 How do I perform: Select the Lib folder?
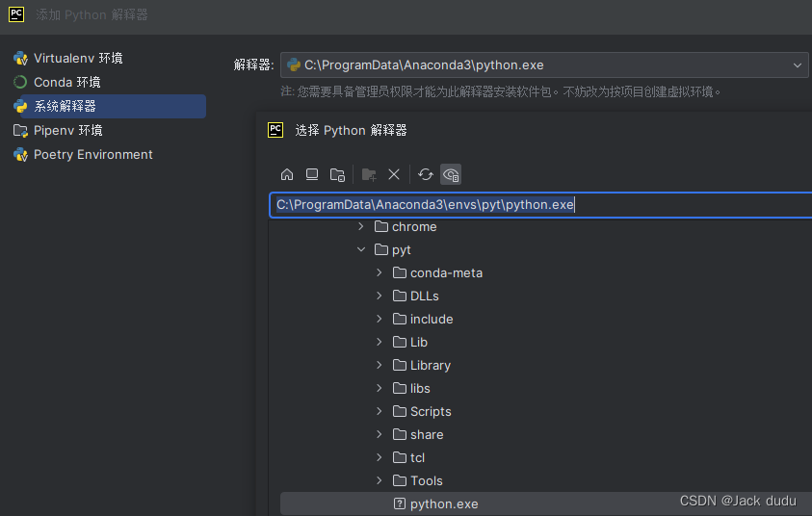(x=410, y=342)
